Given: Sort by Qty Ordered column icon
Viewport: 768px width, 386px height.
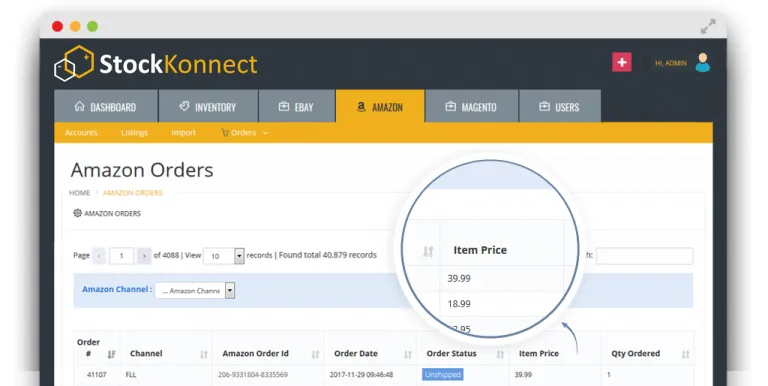Looking at the screenshot, I should coord(685,354).
